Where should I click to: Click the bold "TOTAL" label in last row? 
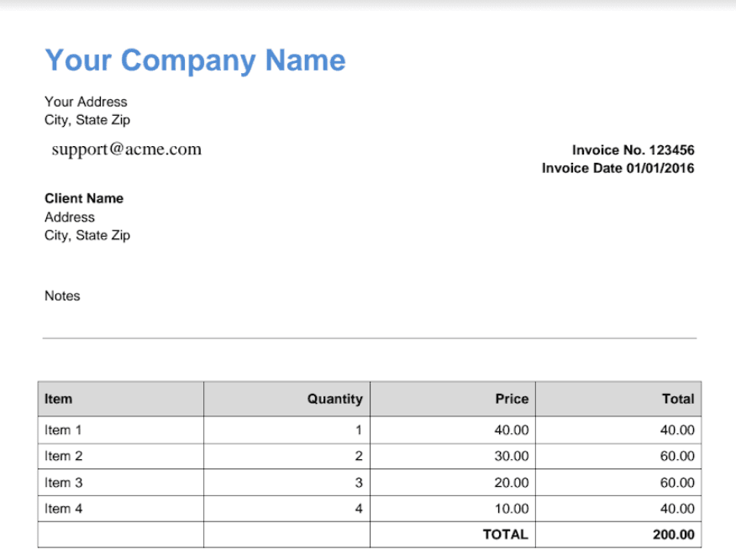point(505,534)
